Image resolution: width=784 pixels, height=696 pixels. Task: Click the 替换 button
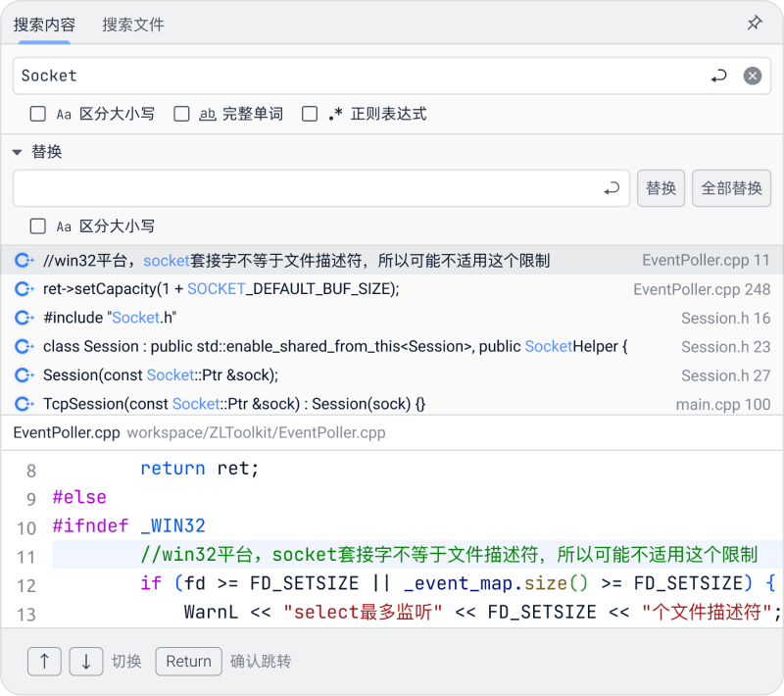tap(661, 188)
